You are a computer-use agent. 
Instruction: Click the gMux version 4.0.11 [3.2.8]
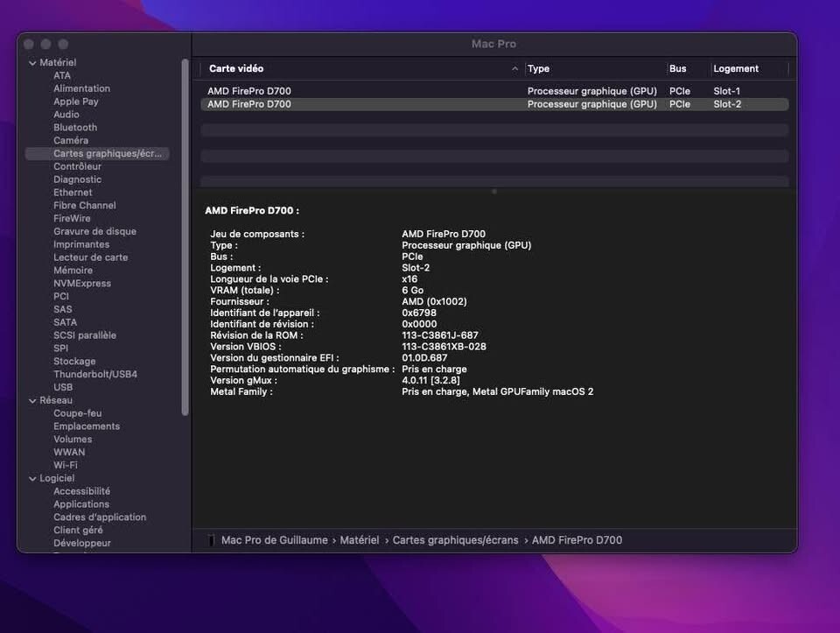coord(430,380)
